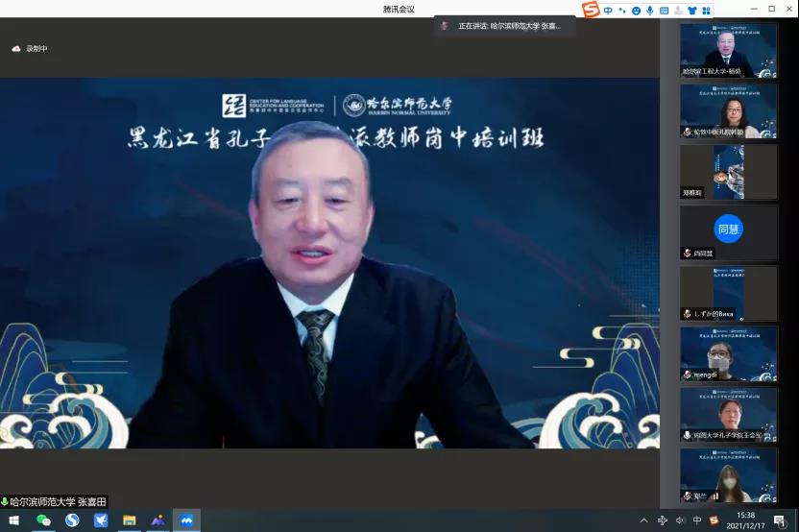Select the 郑昭阳 participant video thumbnail
The image size is (799, 532).
tap(728, 171)
